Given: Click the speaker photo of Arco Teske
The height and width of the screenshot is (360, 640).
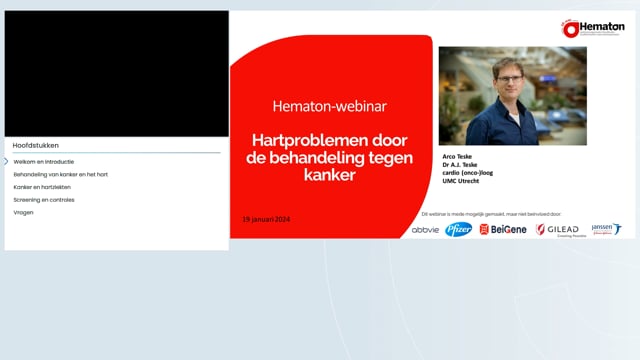Looking at the screenshot, I should [513, 96].
